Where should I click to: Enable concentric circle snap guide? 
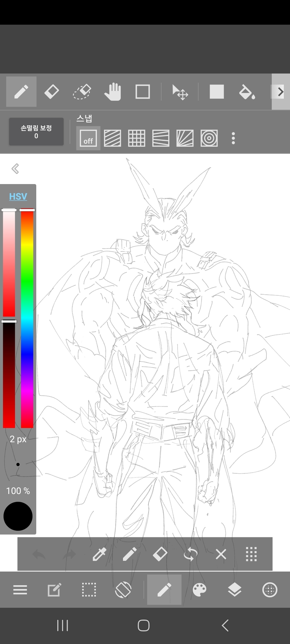(x=209, y=138)
